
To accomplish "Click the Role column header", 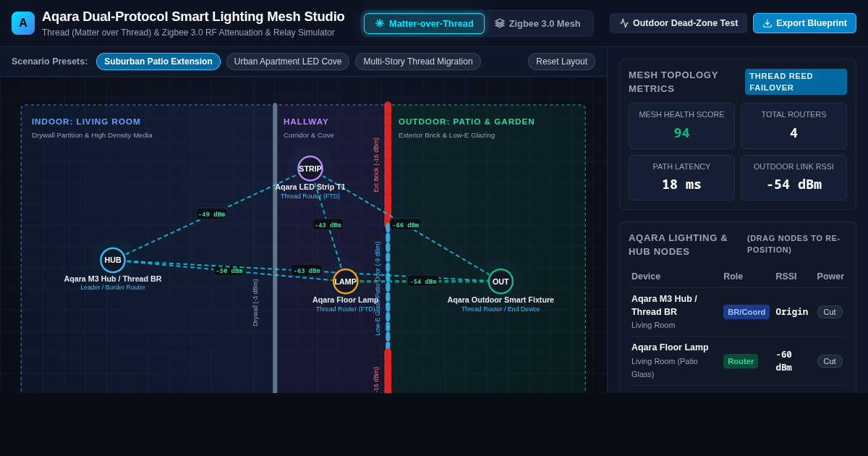I will (733, 276).
